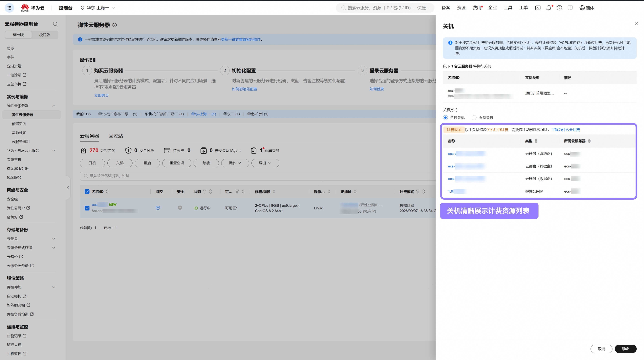The width and height of the screenshot is (644, 360).
Task: Switch to the 回收站 tab
Action: [x=115, y=136]
